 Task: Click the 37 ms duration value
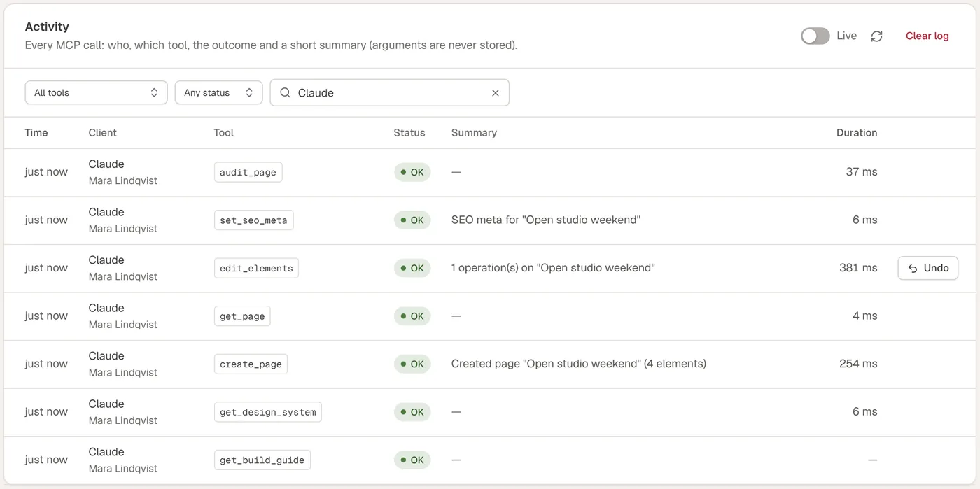pyautogui.click(x=862, y=172)
